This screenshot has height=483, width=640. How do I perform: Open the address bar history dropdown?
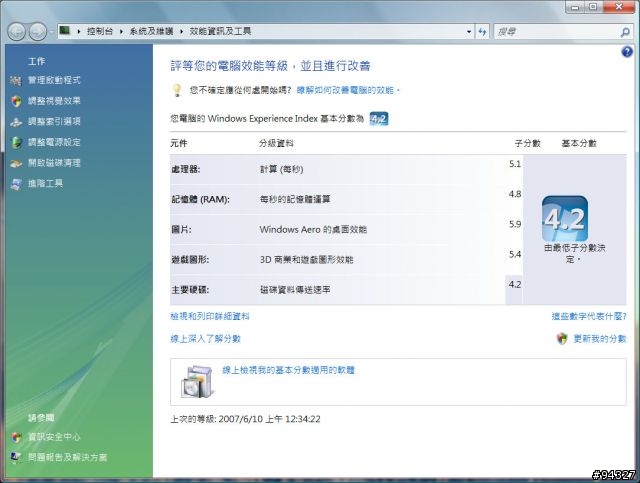(x=469, y=31)
